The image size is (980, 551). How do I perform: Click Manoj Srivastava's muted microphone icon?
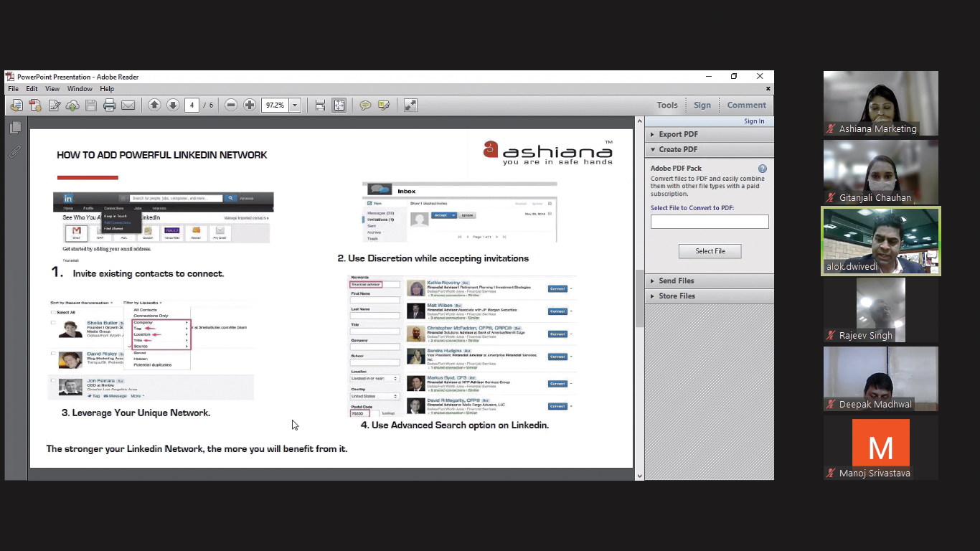click(x=831, y=474)
